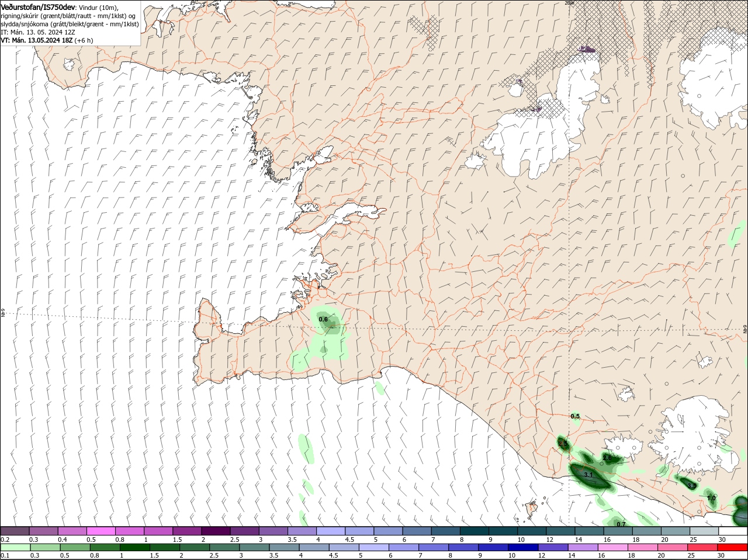
Task: Click the 'Veðurstofan/IS750dev' title text
Action: 38,7
